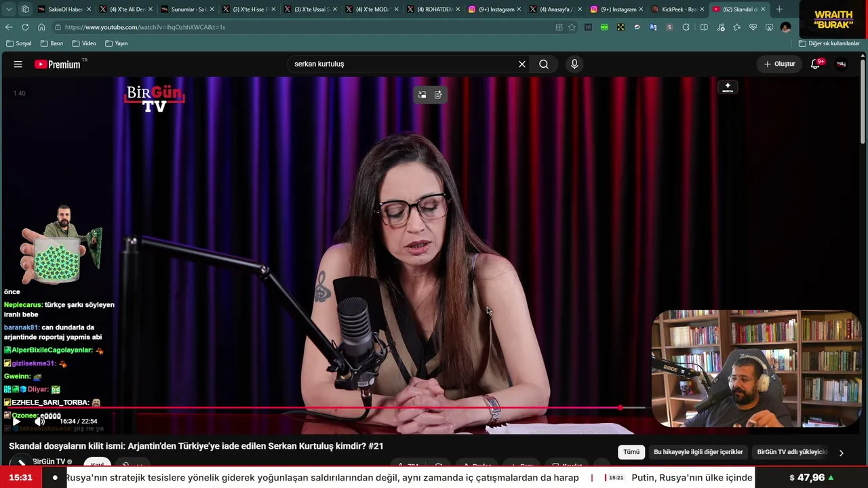This screenshot has height=488, width=868.
Task: Click the YouTube URL in the address bar
Action: point(145,27)
